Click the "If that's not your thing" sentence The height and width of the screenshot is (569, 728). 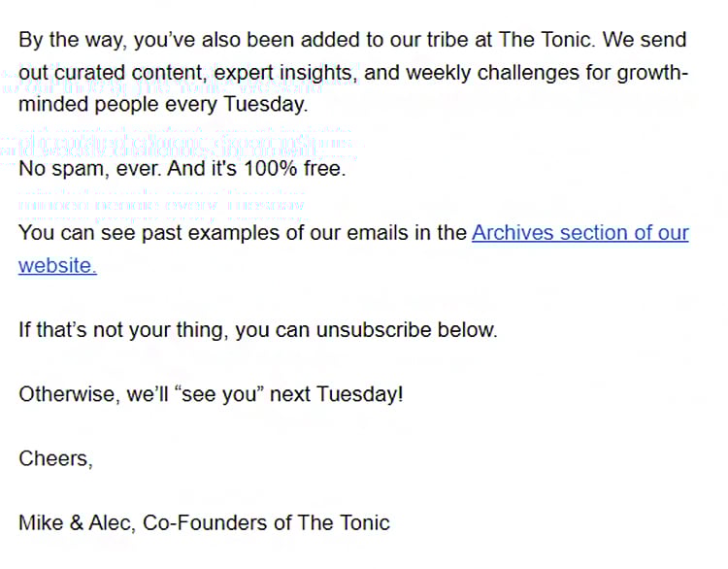pos(257,330)
